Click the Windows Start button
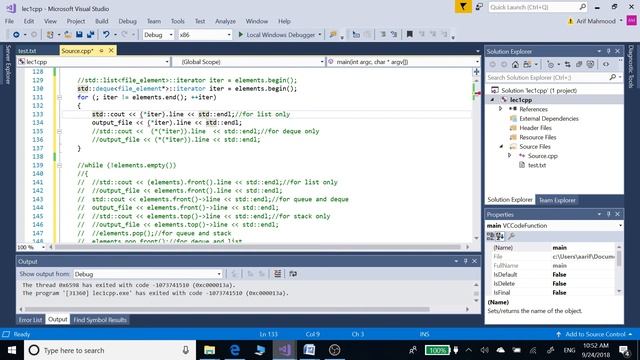This screenshot has width=640, height=360. [x=12, y=350]
